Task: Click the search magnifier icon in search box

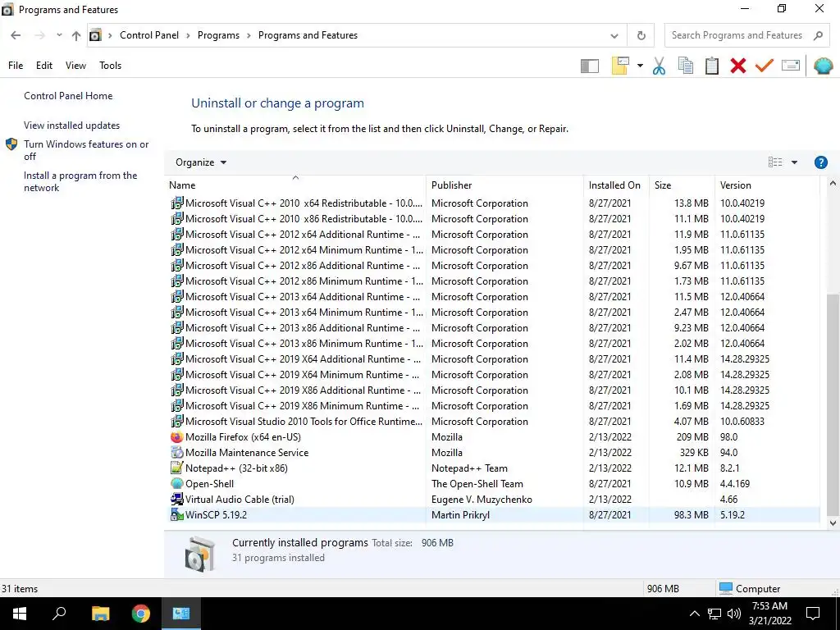Action: (818, 35)
